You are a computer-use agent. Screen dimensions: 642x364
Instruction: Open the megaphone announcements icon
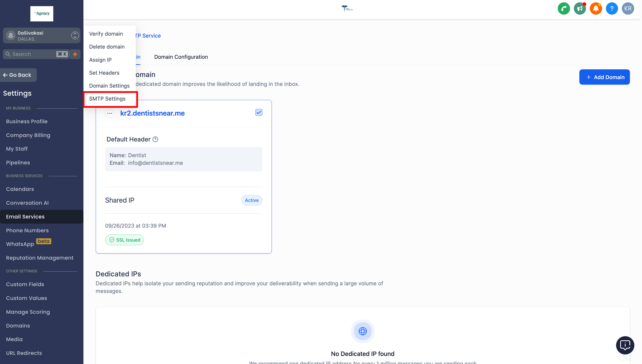579,8
